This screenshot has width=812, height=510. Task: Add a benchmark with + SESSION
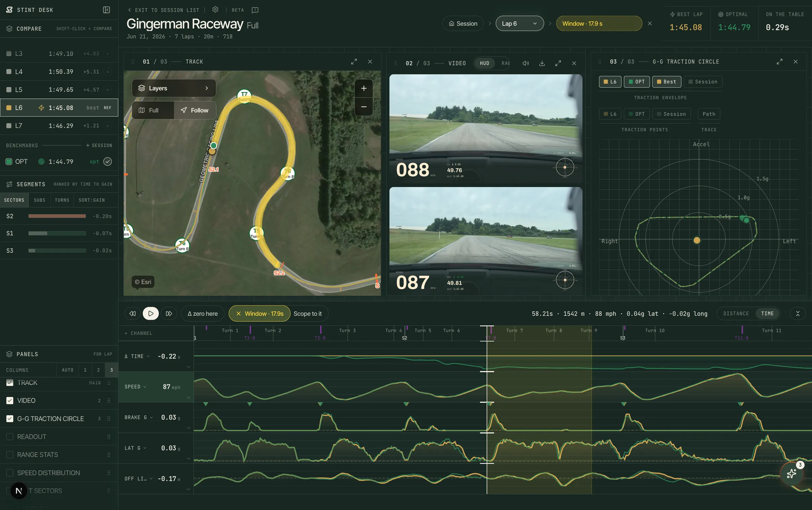click(x=99, y=146)
